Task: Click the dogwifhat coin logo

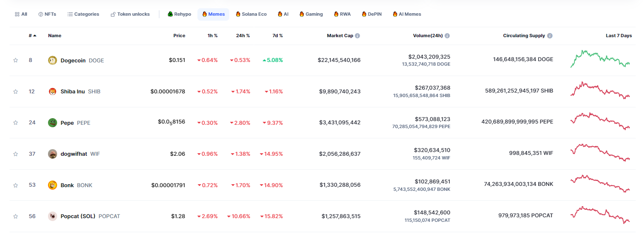Action: point(53,154)
